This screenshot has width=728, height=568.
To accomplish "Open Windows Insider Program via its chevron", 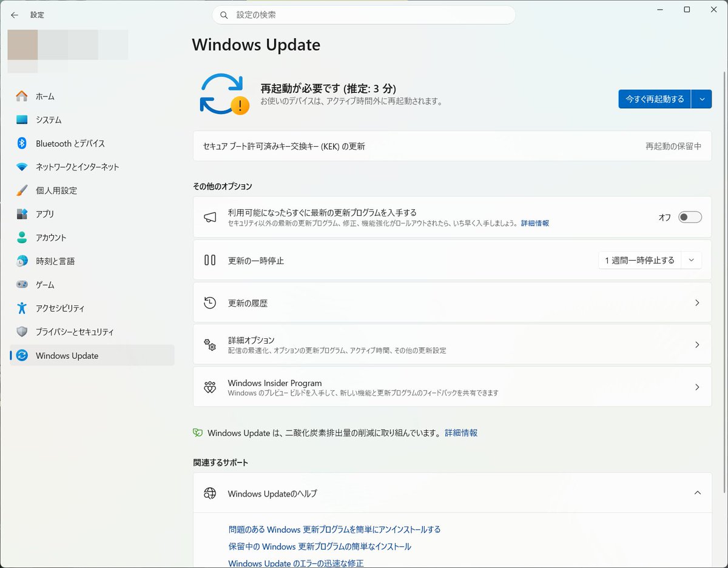I will click(x=697, y=387).
